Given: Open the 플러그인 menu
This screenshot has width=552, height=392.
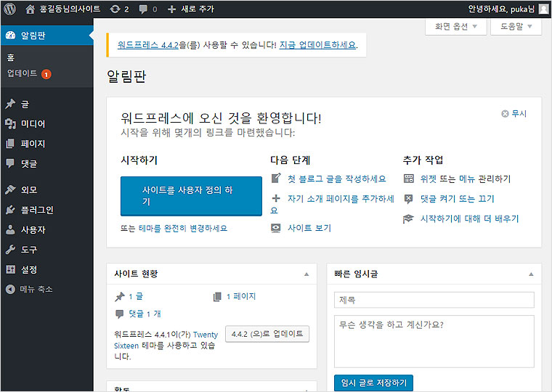Looking at the screenshot, I should point(36,210).
